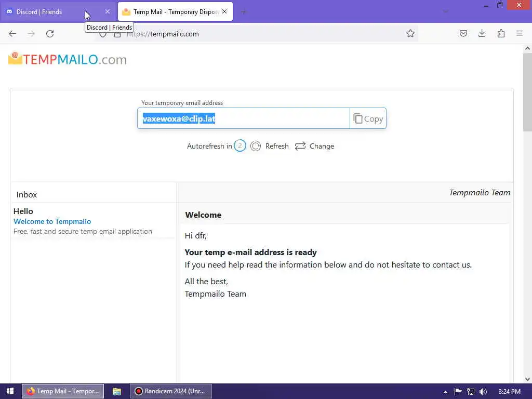Open the Welcome to Tempmailo message
The width and height of the screenshot is (532, 399).
pyautogui.click(x=52, y=221)
